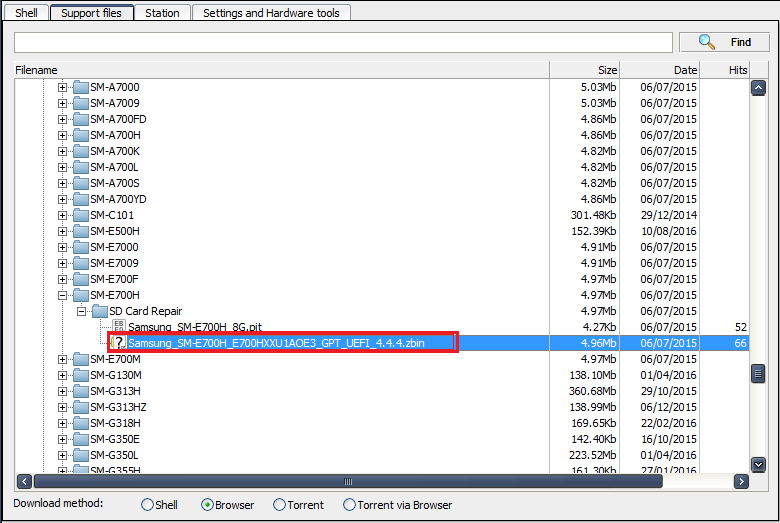The height and width of the screenshot is (523, 780).
Task: Select Torrent download method
Action: coord(280,505)
